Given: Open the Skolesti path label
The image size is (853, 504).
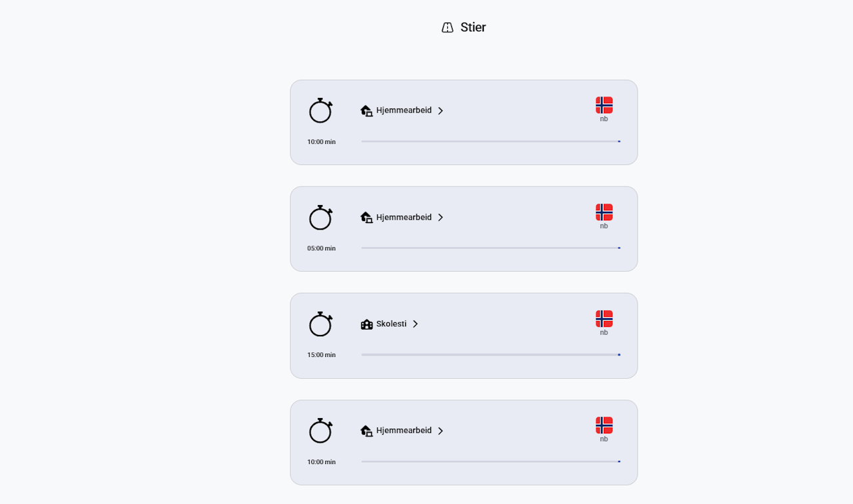Looking at the screenshot, I should click(x=391, y=324).
